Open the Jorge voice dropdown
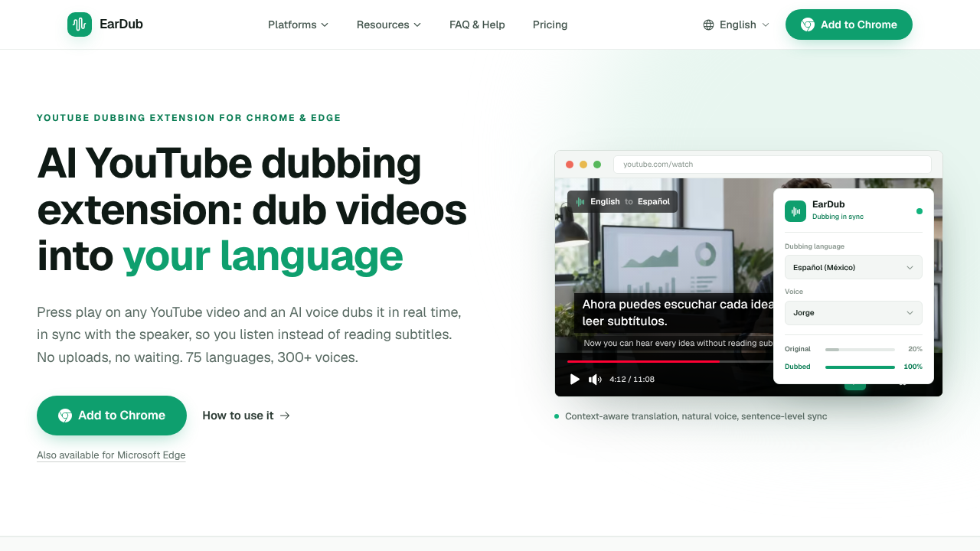 click(x=854, y=313)
